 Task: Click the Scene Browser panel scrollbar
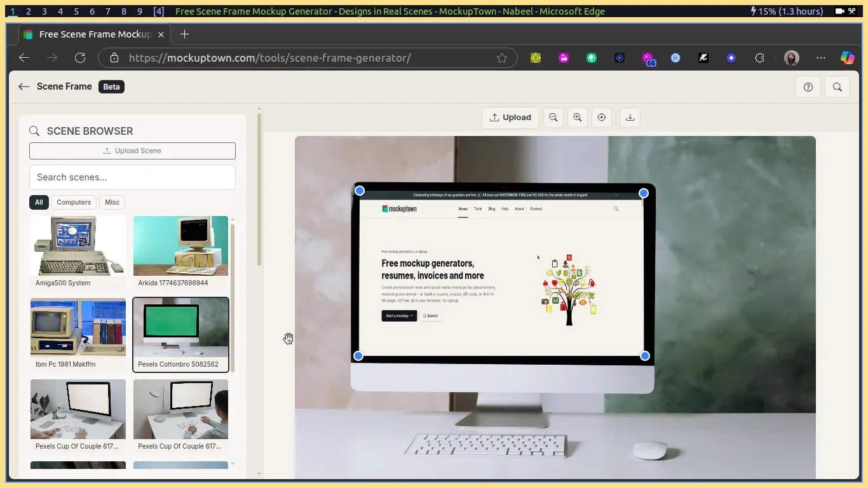(259, 189)
